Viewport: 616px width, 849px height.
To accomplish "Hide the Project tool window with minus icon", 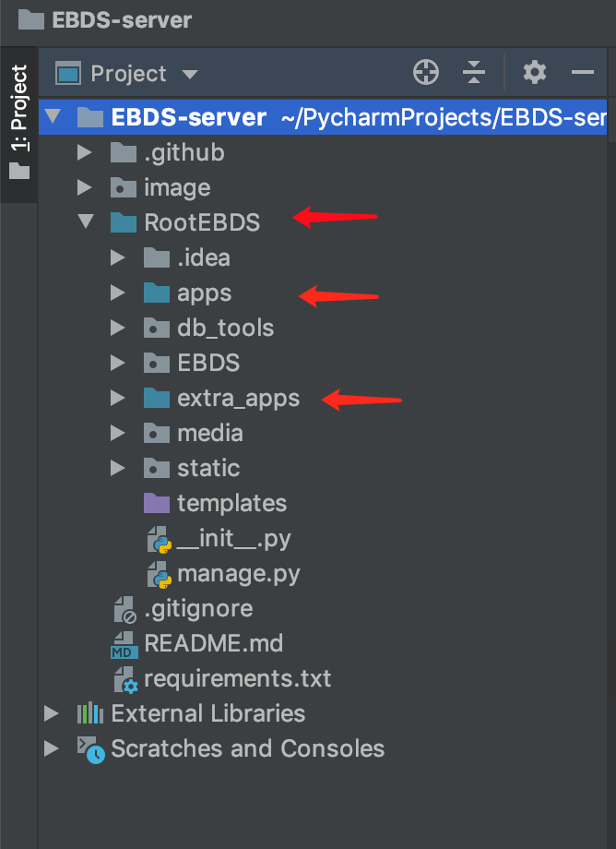I will click(x=583, y=73).
